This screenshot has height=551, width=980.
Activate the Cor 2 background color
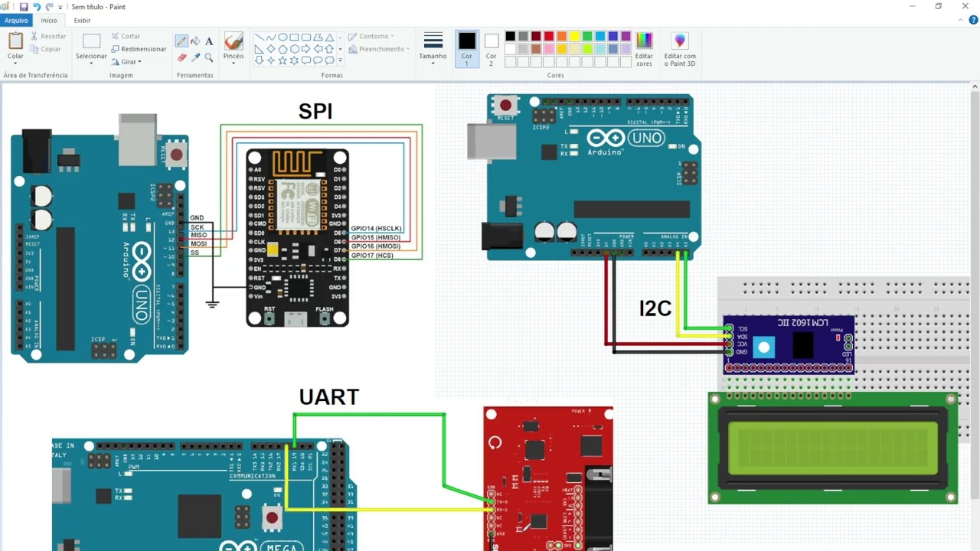point(491,48)
